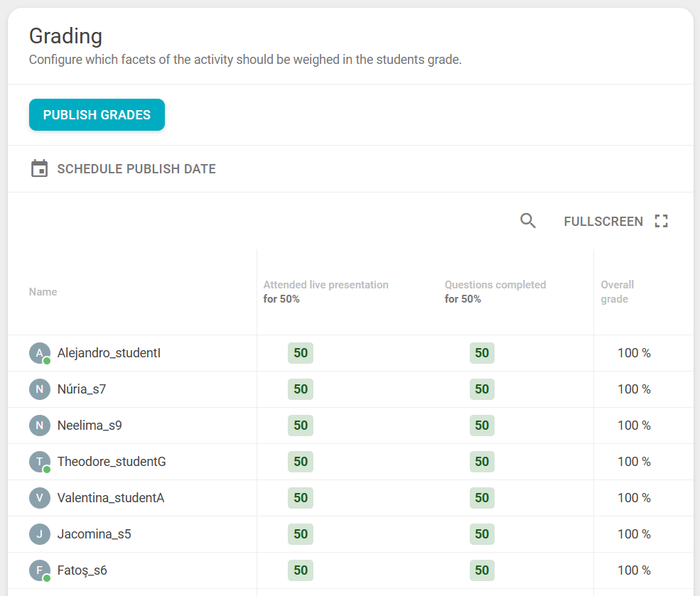This screenshot has width=700, height=596.
Task: Click Valentina_studentA overall grade 100 %
Action: click(x=634, y=497)
